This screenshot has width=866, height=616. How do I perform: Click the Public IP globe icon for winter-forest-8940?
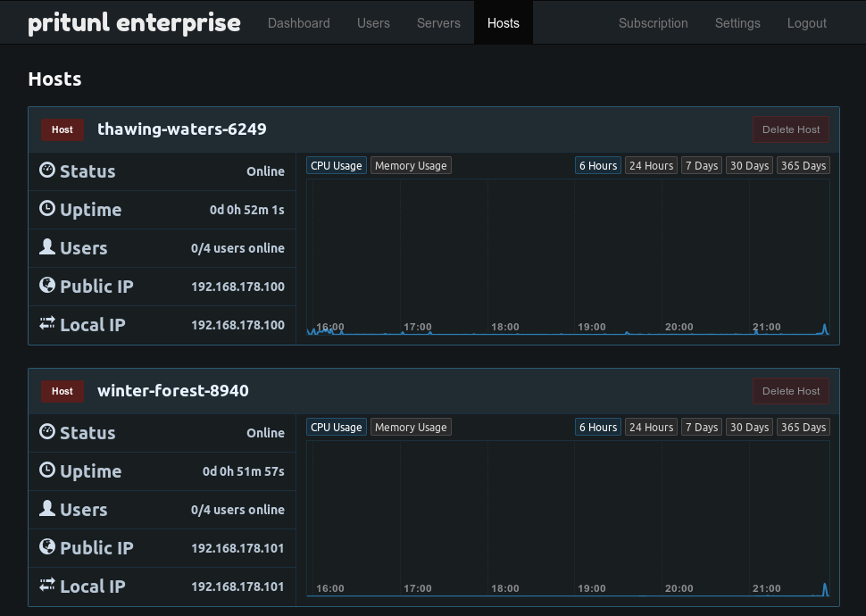pos(47,546)
